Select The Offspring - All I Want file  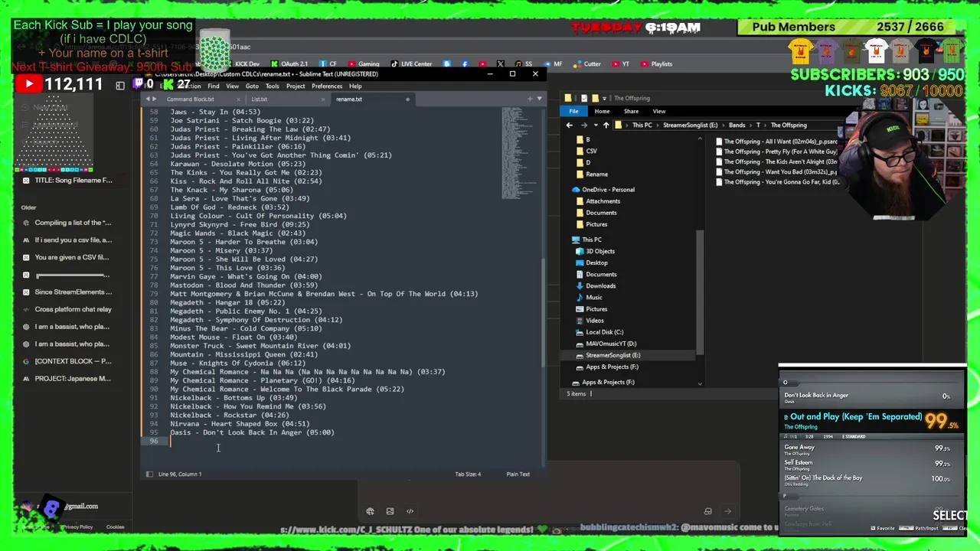point(777,142)
